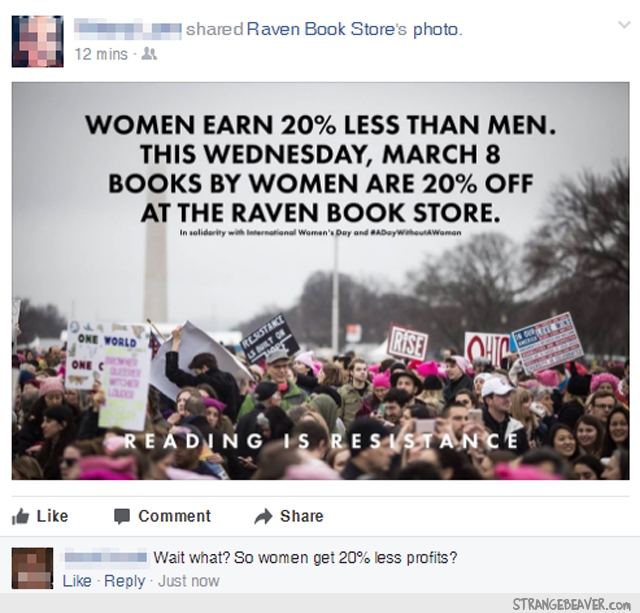Click the blurred commenter name link

click(x=105, y=557)
